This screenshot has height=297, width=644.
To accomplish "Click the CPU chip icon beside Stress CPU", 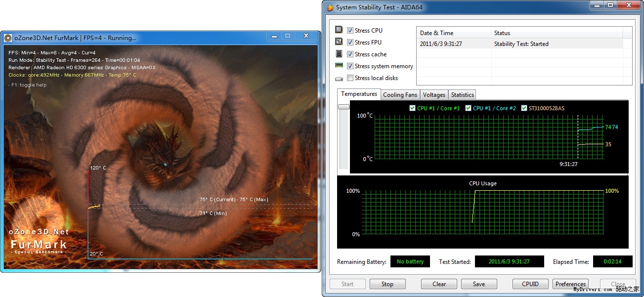I will (339, 30).
